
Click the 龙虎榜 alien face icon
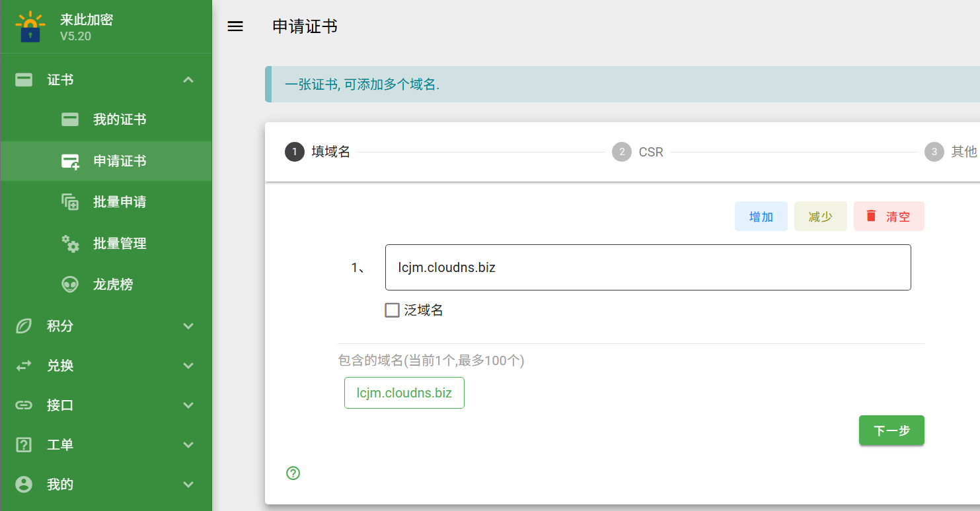(70, 285)
